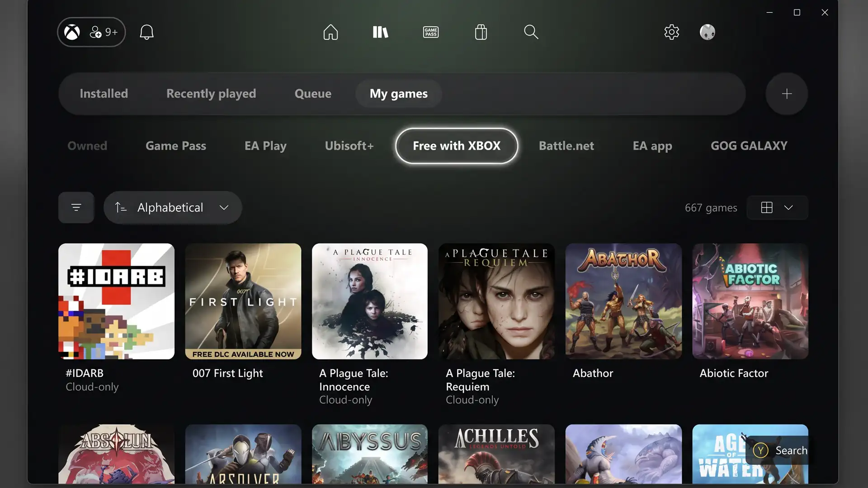The image size is (868, 488).
Task: Open the Absolver game tile
Action: [243, 454]
